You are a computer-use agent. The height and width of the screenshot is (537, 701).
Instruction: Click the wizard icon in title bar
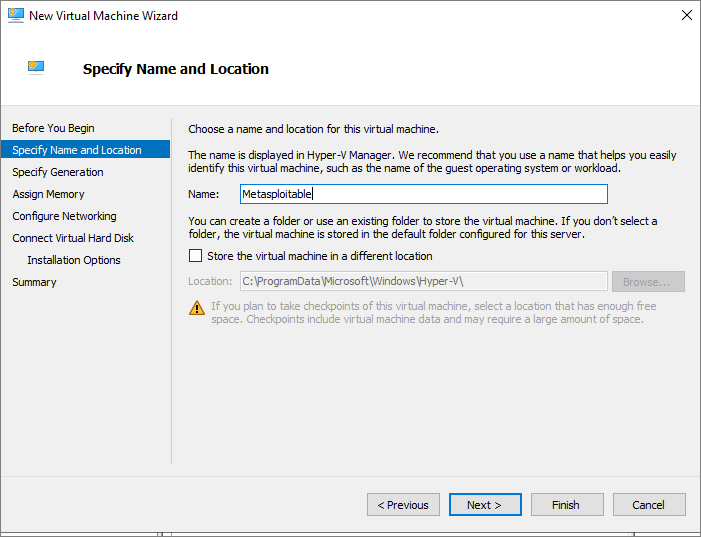[x=16, y=15]
